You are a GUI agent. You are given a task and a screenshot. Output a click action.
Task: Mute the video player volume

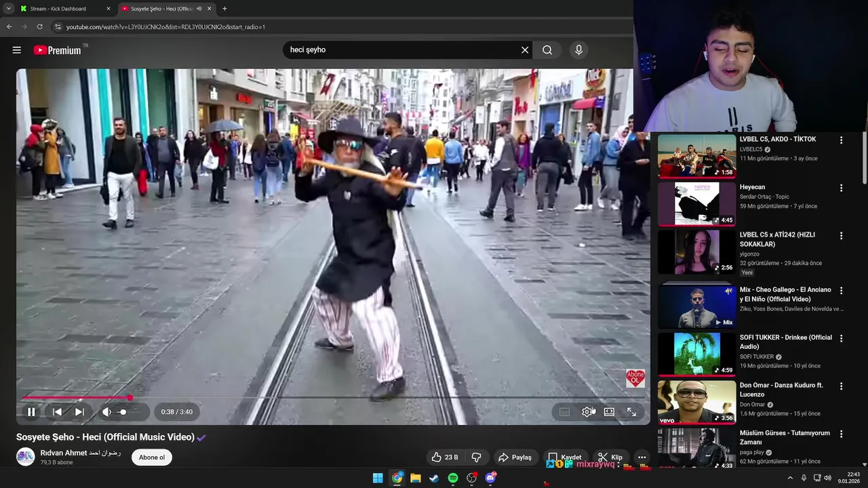(x=106, y=411)
